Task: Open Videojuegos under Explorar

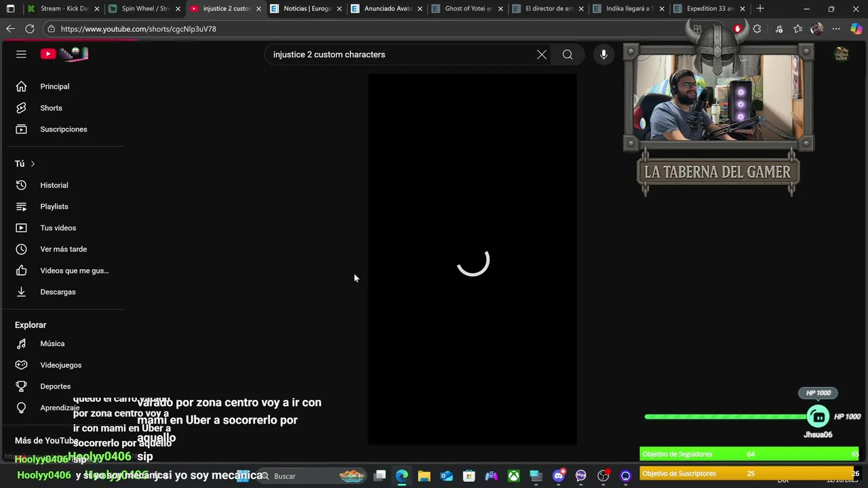Action: (x=62, y=365)
